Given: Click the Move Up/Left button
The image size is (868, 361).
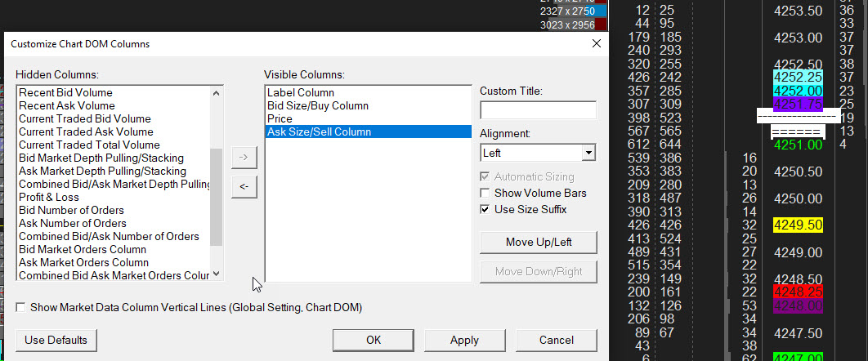Looking at the screenshot, I should point(539,243).
